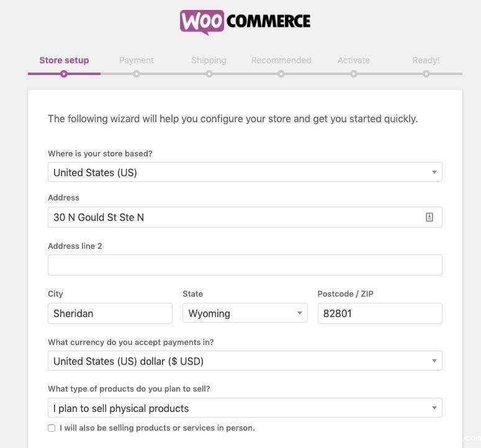This screenshot has width=481, height=448.
Task: Click the Store setup step circle marker
Action: (64, 74)
